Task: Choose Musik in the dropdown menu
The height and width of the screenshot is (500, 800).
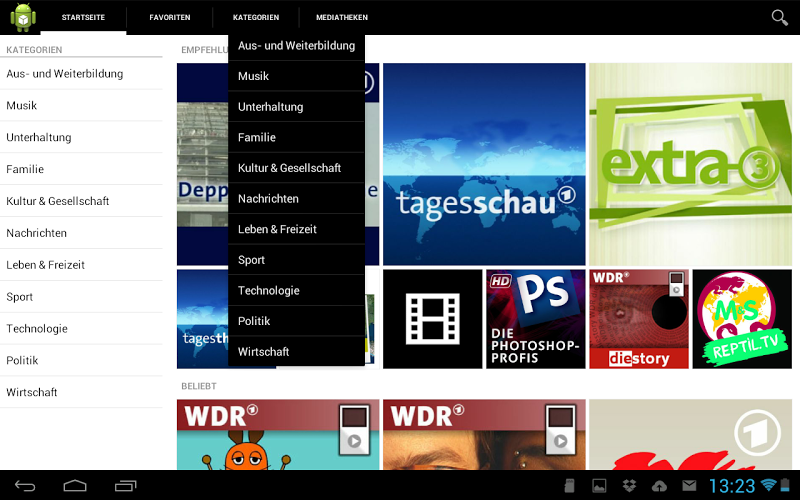Action: point(296,76)
